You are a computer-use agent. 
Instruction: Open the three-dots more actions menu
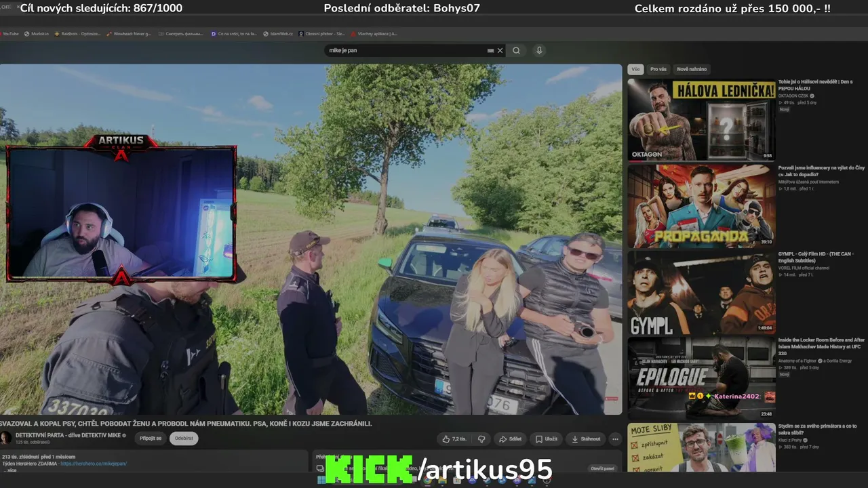(615, 439)
